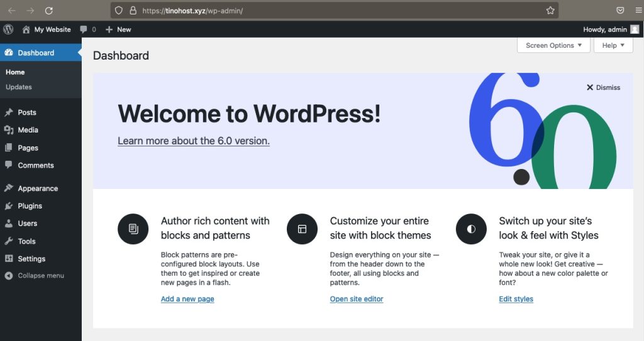Click the admin avatar icon
Image resolution: width=644 pixels, height=341 pixels.
coord(635,30)
